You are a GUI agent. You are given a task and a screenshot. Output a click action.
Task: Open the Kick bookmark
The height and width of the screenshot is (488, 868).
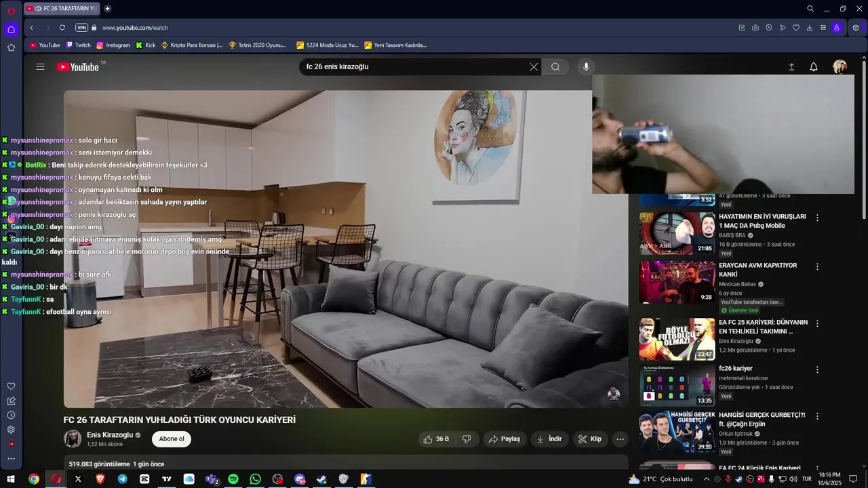point(146,45)
